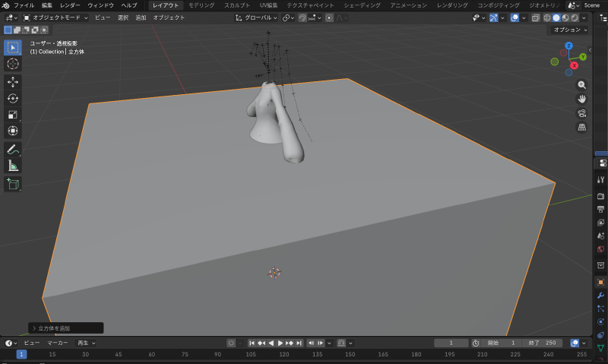The image size is (608, 364).
Task: Choose the Annotate pencil tool
Action: [13, 150]
